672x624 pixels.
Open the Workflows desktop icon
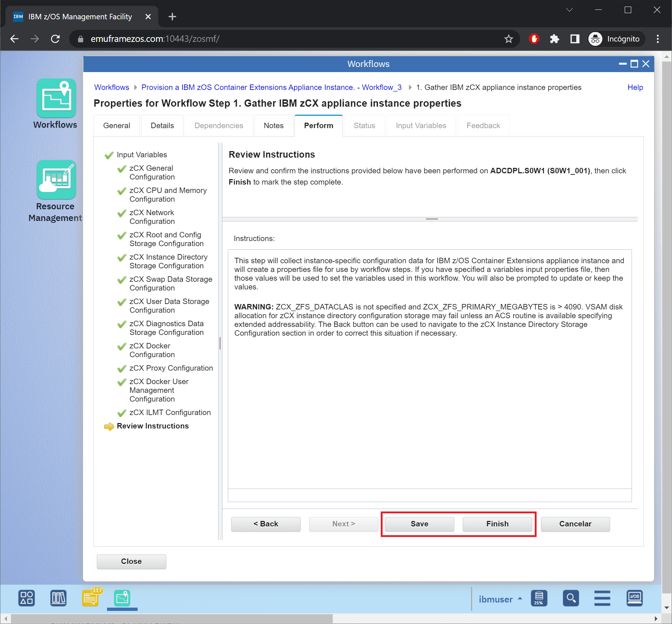click(x=56, y=98)
